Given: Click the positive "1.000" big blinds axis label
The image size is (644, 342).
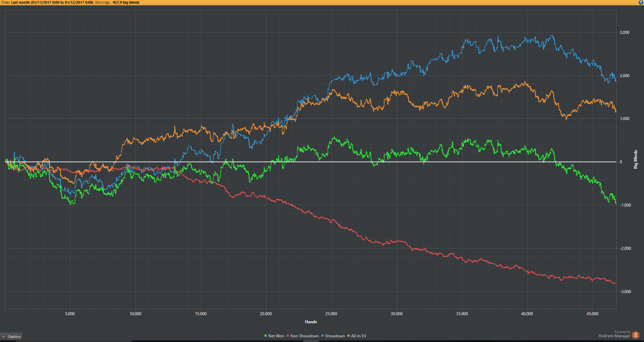Looking at the screenshot, I should [625, 119].
